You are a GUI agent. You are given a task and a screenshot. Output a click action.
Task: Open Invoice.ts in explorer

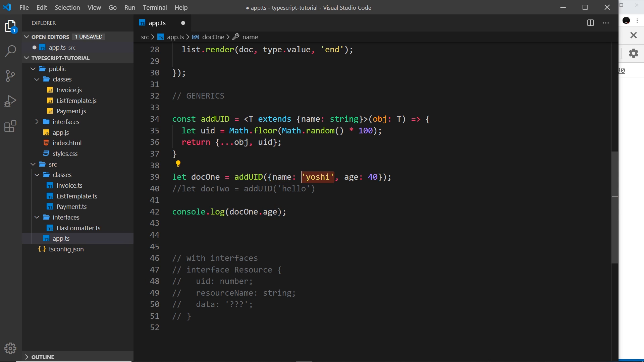point(69,185)
